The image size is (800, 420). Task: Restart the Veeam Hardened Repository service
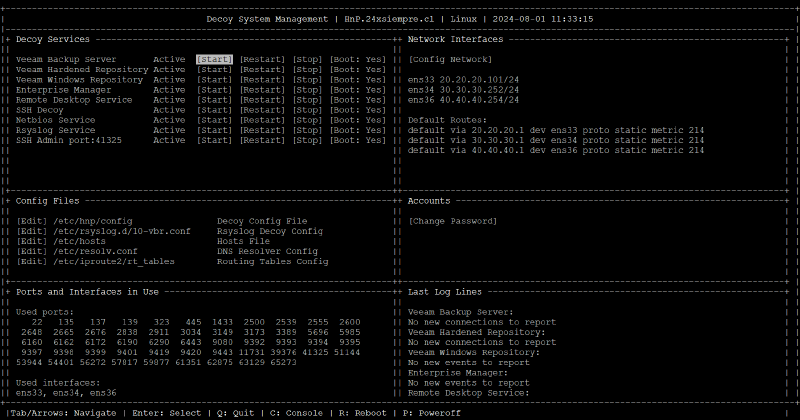(x=262, y=69)
